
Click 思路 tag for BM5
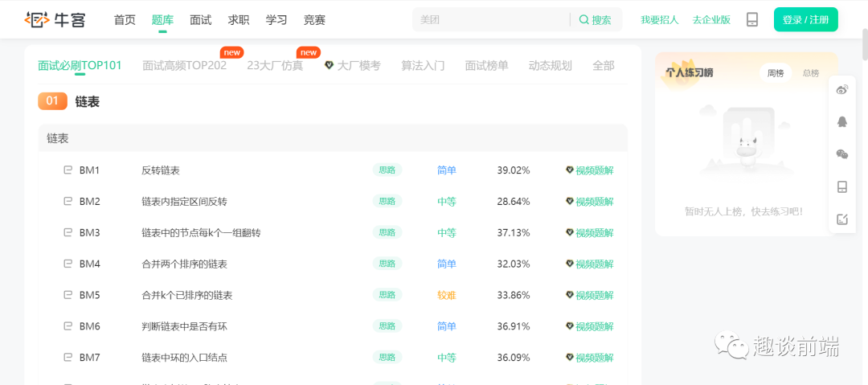pyautogui.click(x=387, y=295)
